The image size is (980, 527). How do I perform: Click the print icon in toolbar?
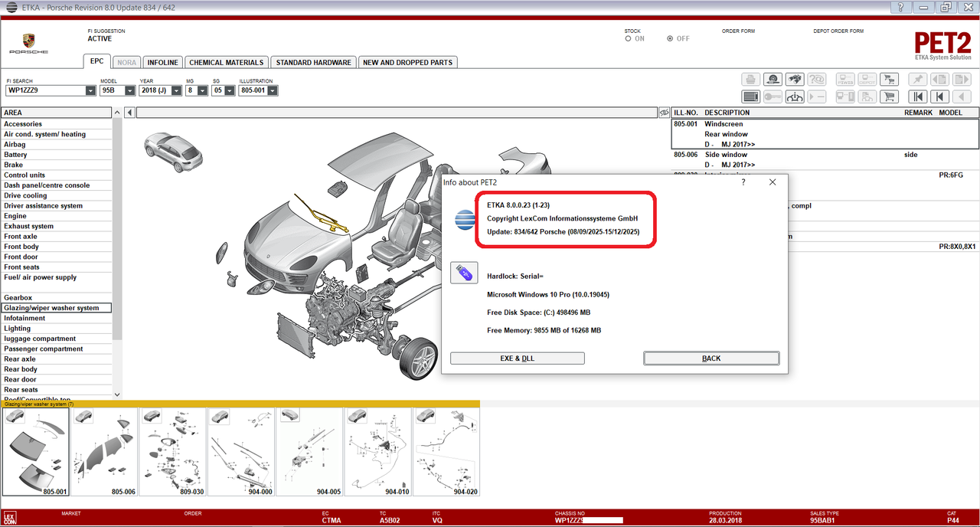[x=751, y=79]
